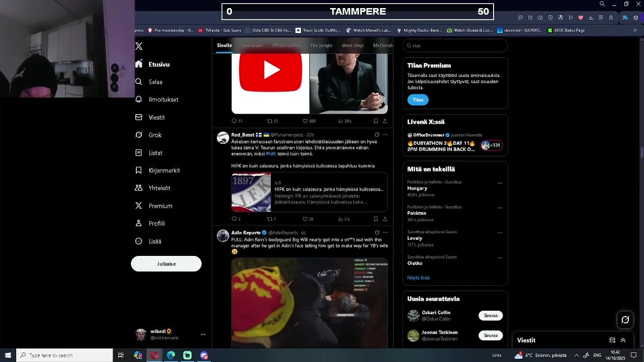Switch to the SPEED GANG tab
The image size is (644, 362).
coord(286,45)
